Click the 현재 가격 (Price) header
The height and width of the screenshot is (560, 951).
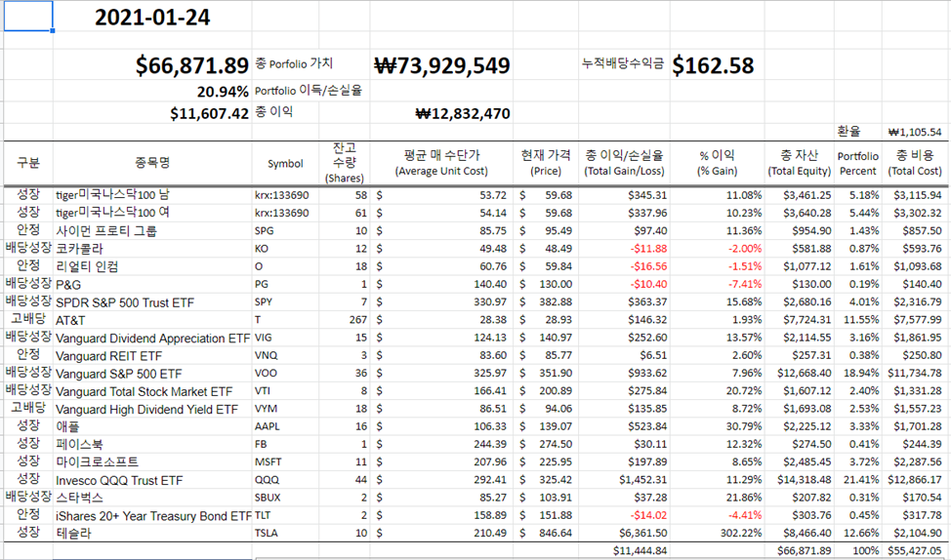tap(546, 162)
